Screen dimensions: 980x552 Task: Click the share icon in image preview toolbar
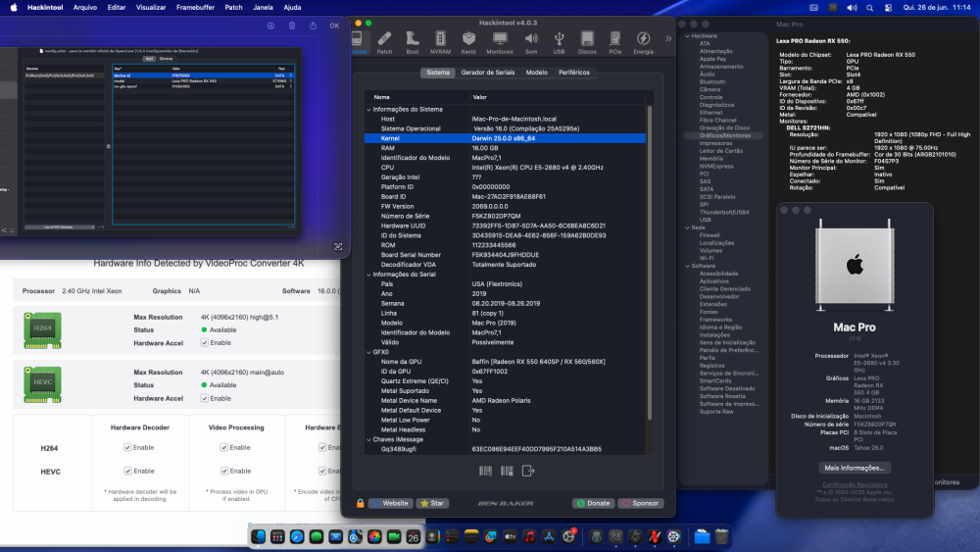click(314, 25)
